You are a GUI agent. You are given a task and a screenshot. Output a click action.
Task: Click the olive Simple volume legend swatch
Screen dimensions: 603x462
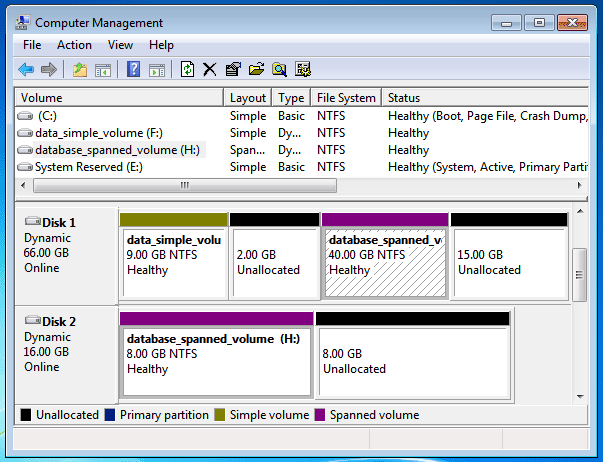pos(220,415)
